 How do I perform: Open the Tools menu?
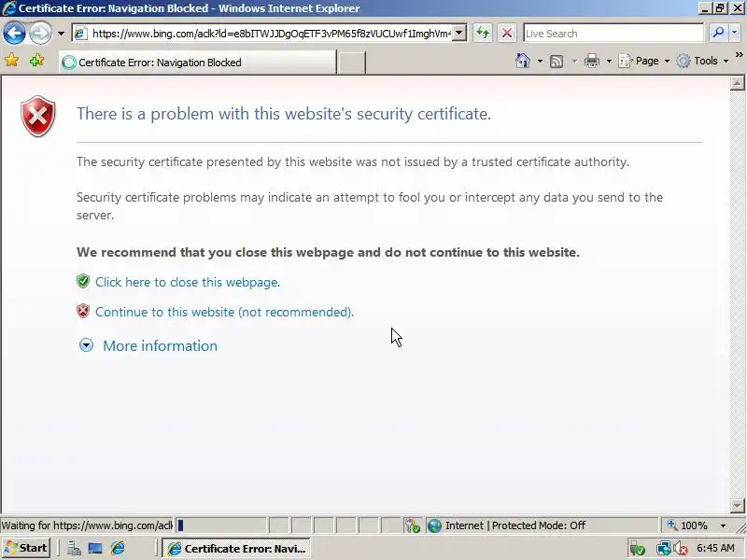(703, 61)
